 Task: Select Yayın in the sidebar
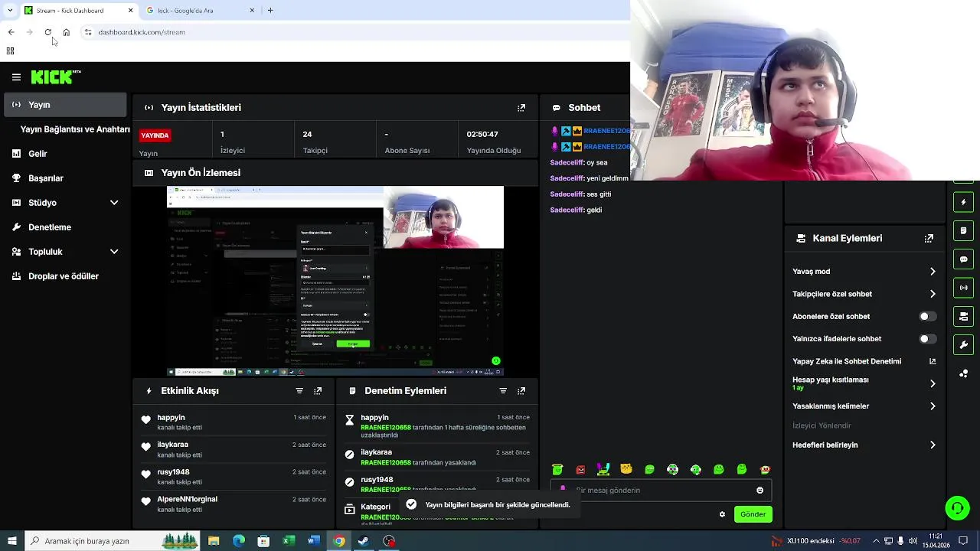point(65,105)
